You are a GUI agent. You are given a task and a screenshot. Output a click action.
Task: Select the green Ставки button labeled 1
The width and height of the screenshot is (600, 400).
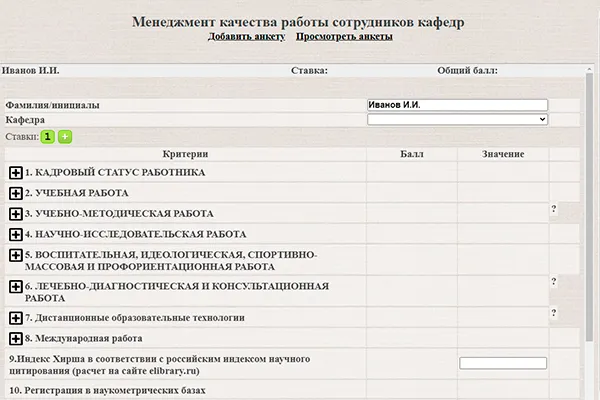[x=47, y=136]
